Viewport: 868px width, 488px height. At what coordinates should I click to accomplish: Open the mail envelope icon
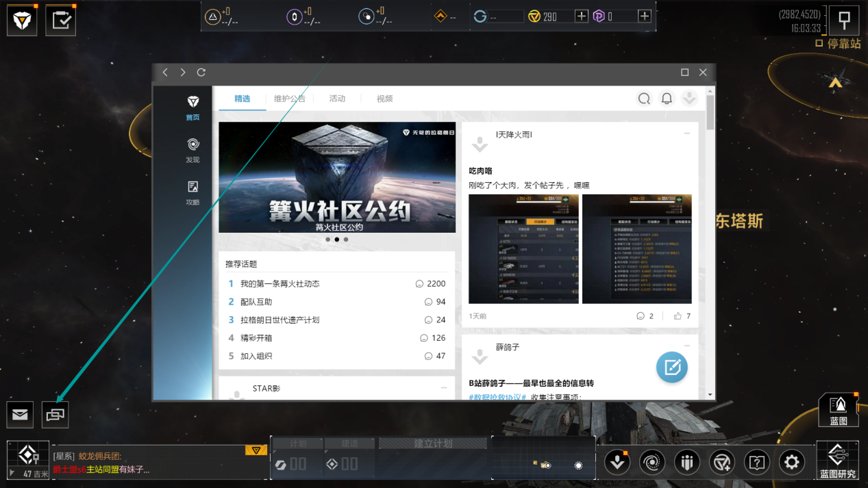[20, 414]
